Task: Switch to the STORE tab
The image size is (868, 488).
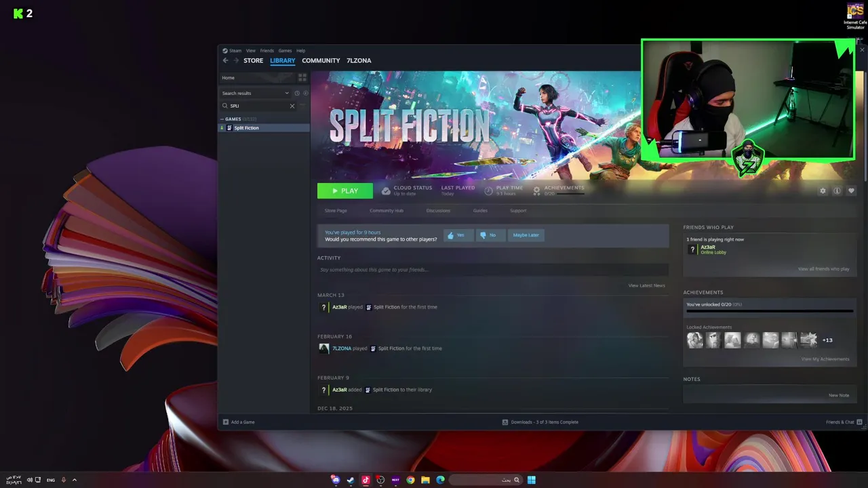Action: coord(254,60)
